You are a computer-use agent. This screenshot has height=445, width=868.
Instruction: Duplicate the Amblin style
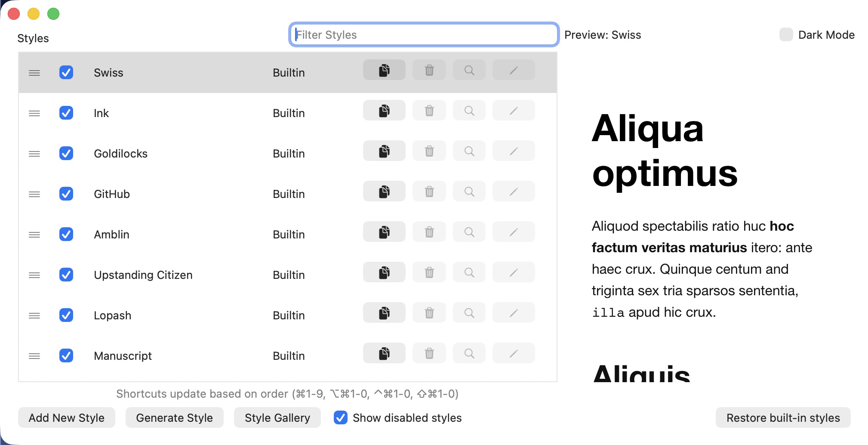pyautogui.click(x=384, y=232)
